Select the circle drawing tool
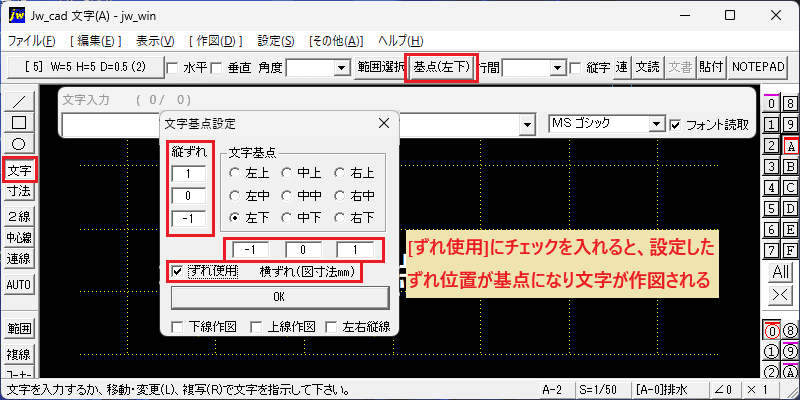Viewport: 800px width, 400px height. tap(19, 144)
